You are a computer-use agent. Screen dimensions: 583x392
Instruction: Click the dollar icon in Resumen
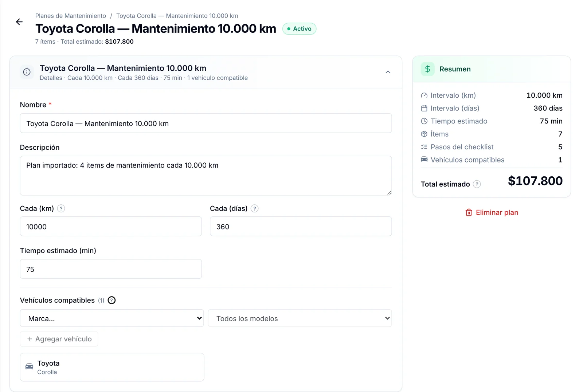click(428, 69)
